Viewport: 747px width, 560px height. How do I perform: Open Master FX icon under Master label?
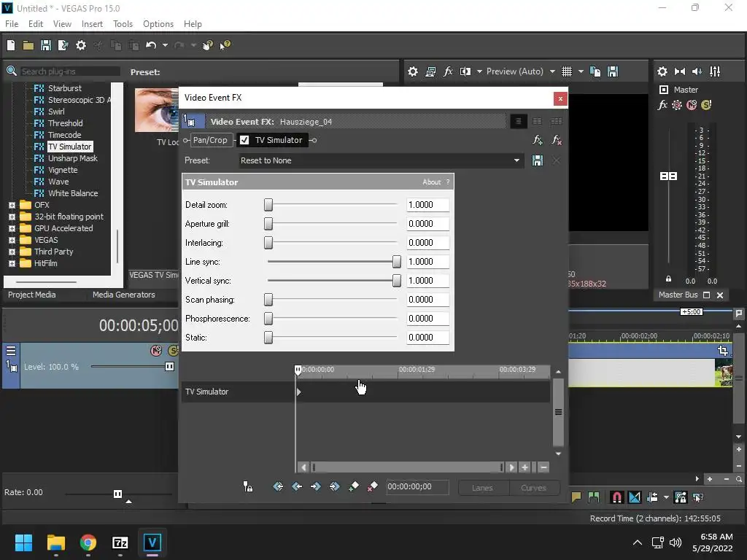(662, 105)
